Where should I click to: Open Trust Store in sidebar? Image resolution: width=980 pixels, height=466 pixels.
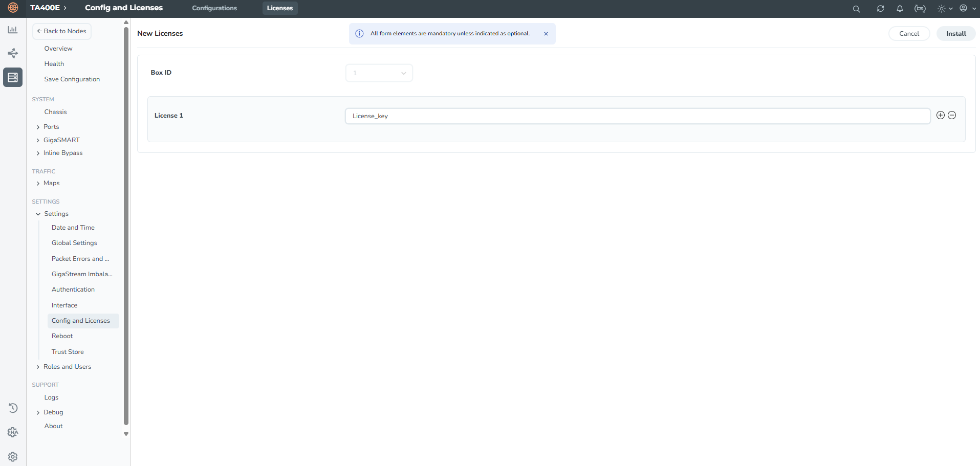(68, 352)
